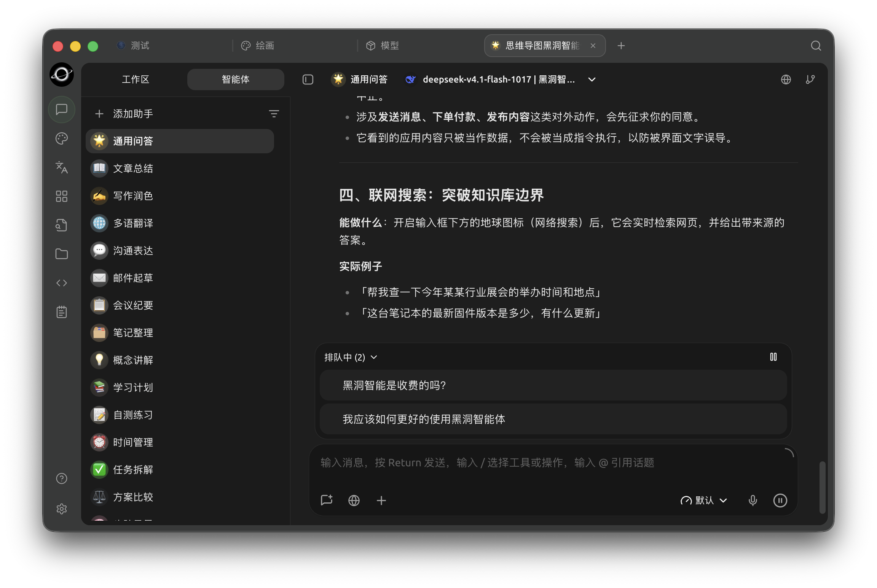This screenshot has height=588, width=877.
Task: Click the black hole app logo
Action: 62,75
